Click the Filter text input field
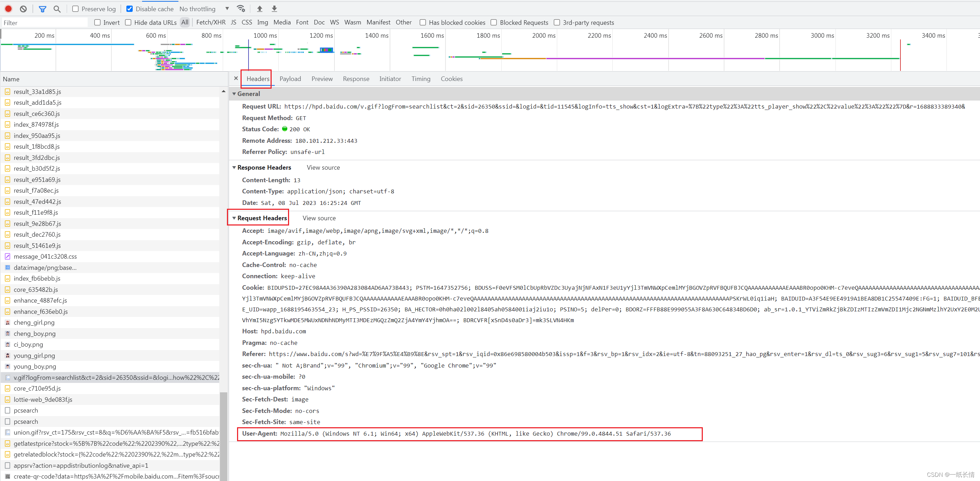The width and height of the screenshot is (980, 481). click(x=44, y=23)
